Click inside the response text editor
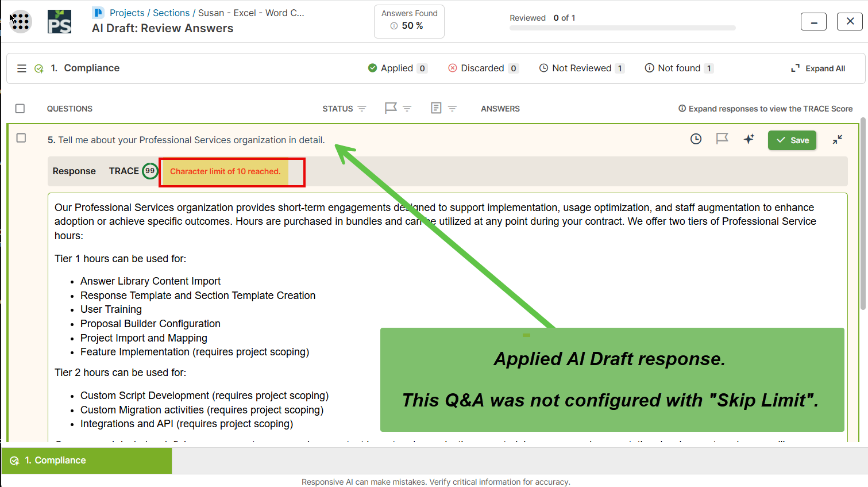Screen dimensions: 868x487 pyautogui.click(x=447, y=317)
